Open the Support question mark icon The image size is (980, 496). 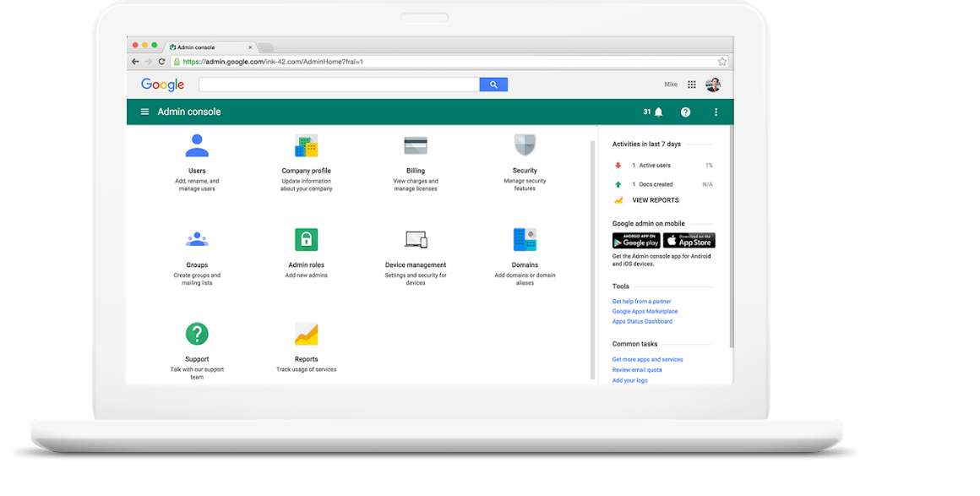coord(197,334)
